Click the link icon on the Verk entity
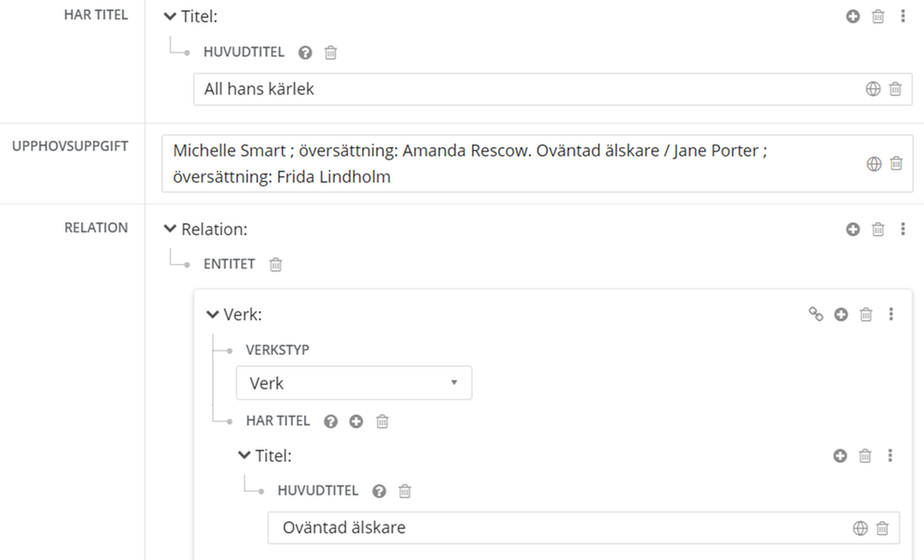Image resolution: width=924 pixels, height=560 pixels. [x=815, y=313]
